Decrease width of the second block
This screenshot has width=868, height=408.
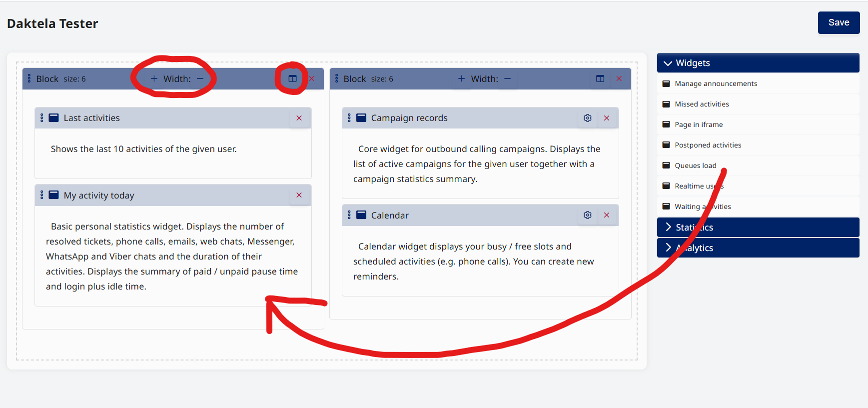point(507,79)
